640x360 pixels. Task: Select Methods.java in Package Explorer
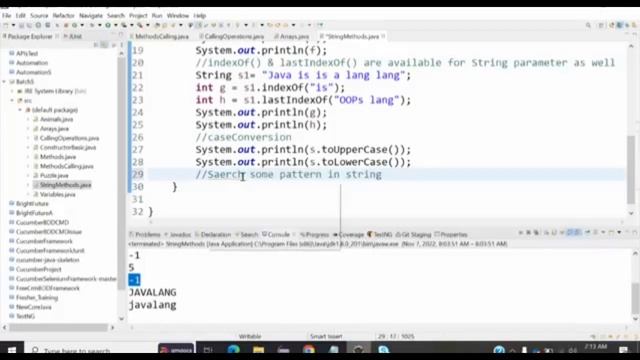pos(58,157)
